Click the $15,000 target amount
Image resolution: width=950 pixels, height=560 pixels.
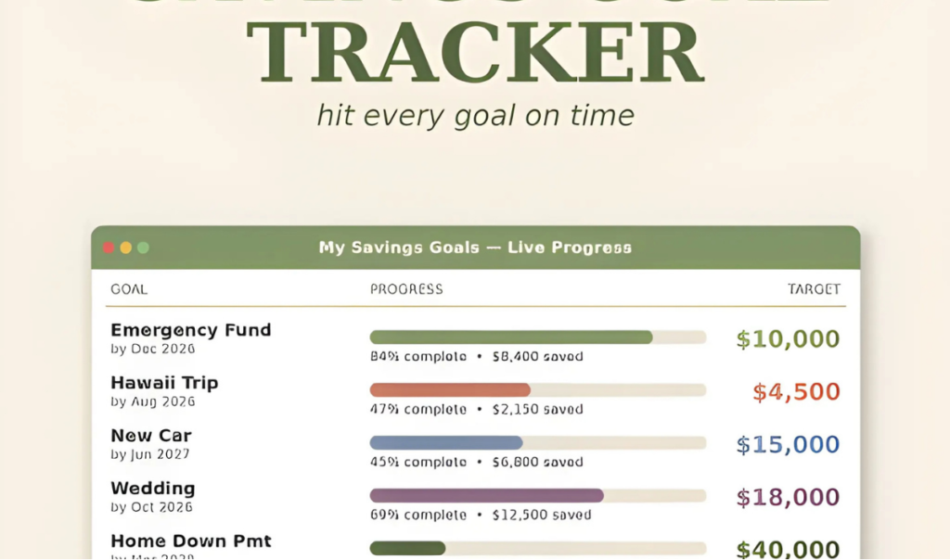tap(788, 444)
